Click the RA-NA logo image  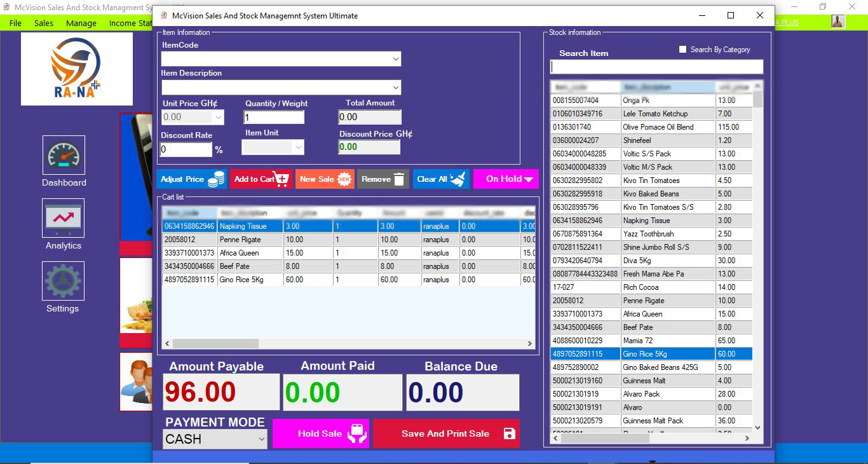(x=77, y=69)
